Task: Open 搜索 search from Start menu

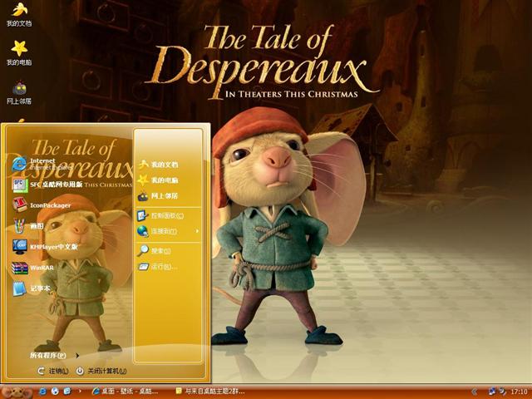Action: [x=155, y=251]
